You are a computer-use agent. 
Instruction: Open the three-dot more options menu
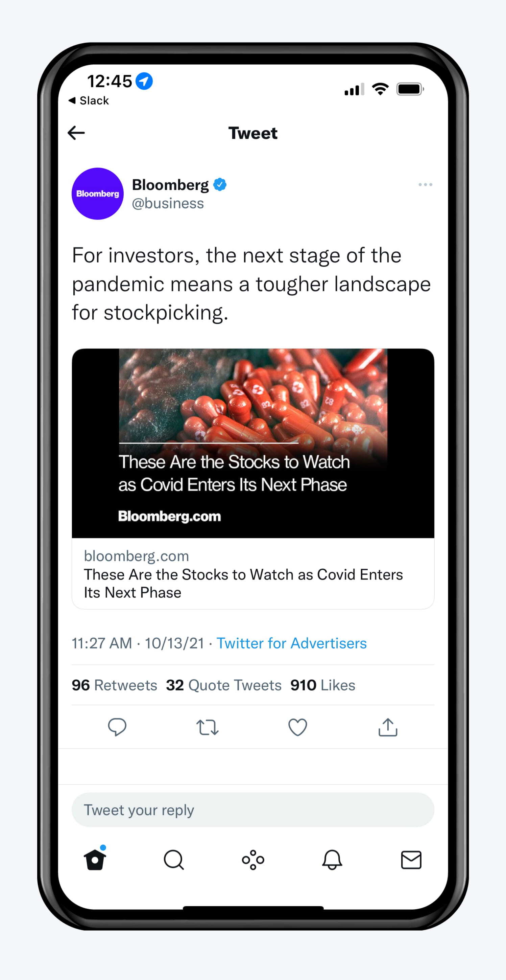[x=425, y=184]
